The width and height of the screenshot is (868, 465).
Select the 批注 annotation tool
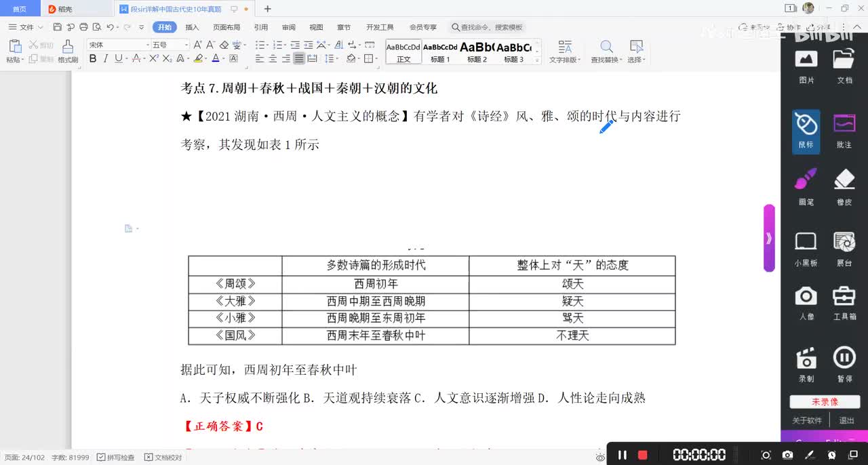pyautogui.click(x=844, y=132)
